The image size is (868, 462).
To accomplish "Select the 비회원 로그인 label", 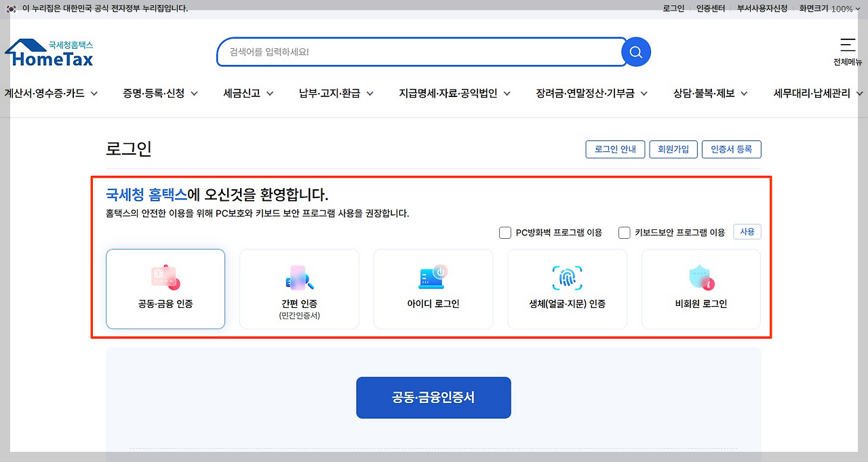I will point(701,304).
